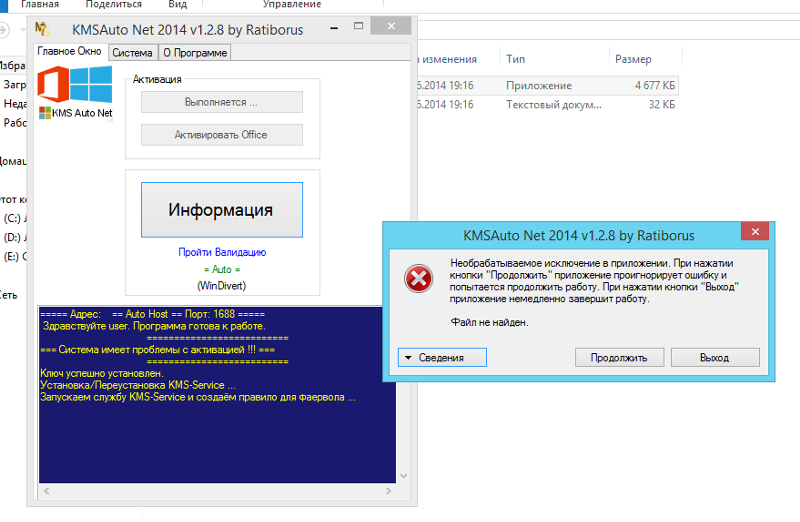Select the Текстовый докум... file row
This screenshot has height=522, width=800.
tap(546, 104)
